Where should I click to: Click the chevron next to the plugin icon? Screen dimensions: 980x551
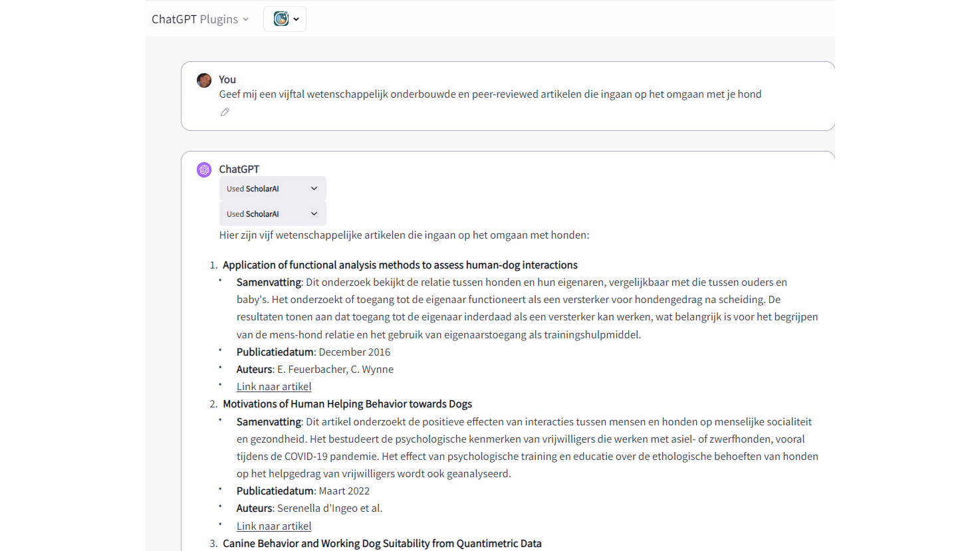297,19
